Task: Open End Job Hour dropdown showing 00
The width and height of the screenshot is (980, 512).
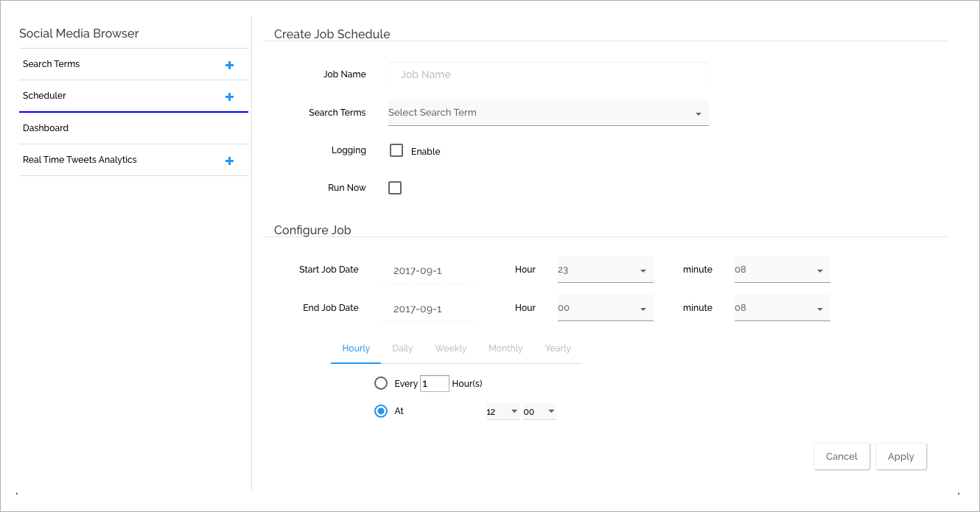Action: [x=606, y=308]
